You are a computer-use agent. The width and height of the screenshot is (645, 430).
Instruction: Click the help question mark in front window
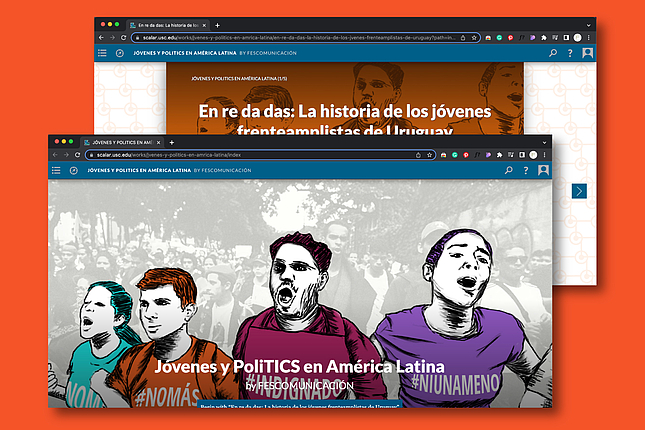tap(526, 171)
